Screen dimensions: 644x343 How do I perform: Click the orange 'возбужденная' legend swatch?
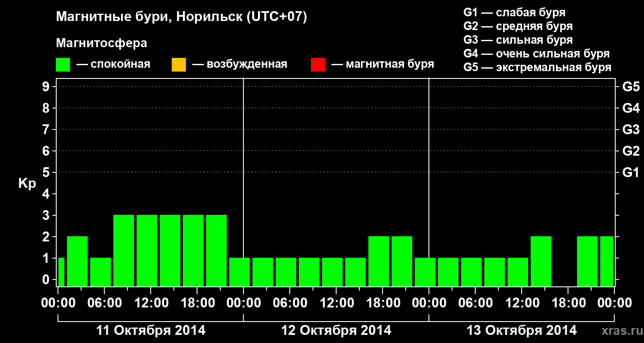click(179, 65)
